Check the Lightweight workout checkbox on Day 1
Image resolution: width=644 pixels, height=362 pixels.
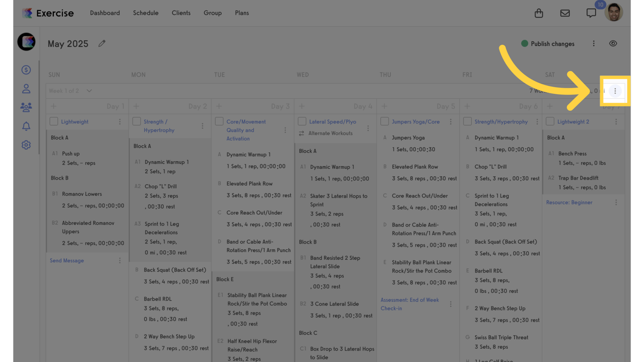tap(54, 122)
